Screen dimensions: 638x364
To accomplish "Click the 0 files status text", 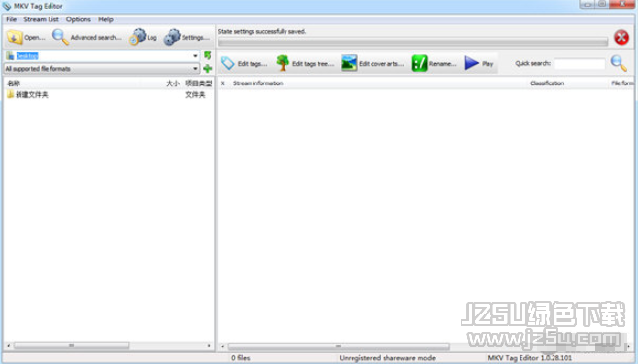I will (241, 358).
